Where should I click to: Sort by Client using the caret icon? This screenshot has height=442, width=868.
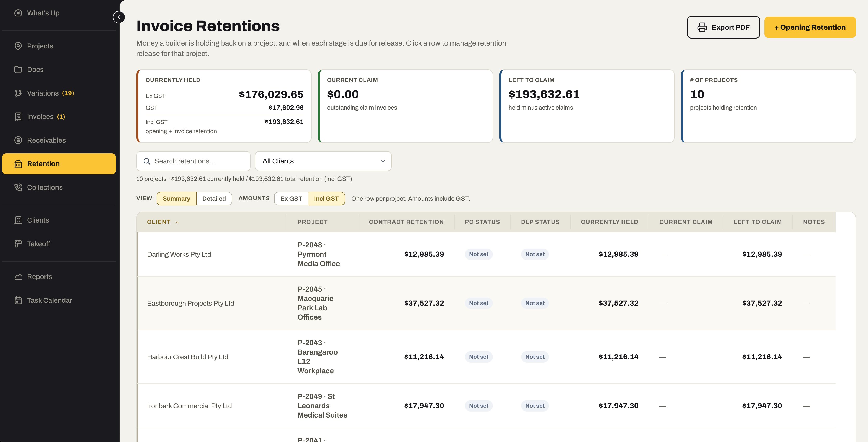pyautogui.click(x=177, y=222)
